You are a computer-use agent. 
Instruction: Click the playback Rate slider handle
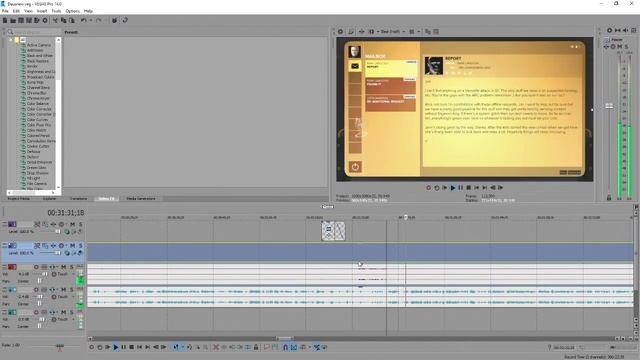click(60, 347)
